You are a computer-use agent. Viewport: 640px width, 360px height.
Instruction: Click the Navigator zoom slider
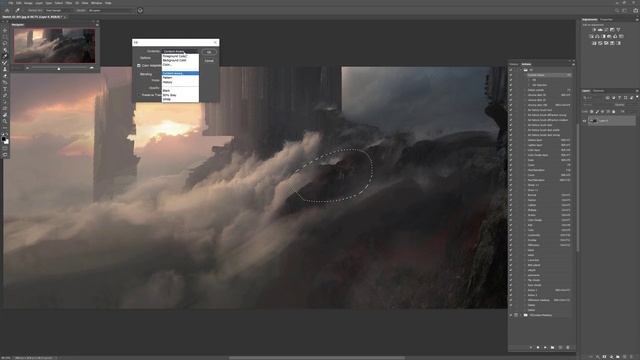(59, 69)
